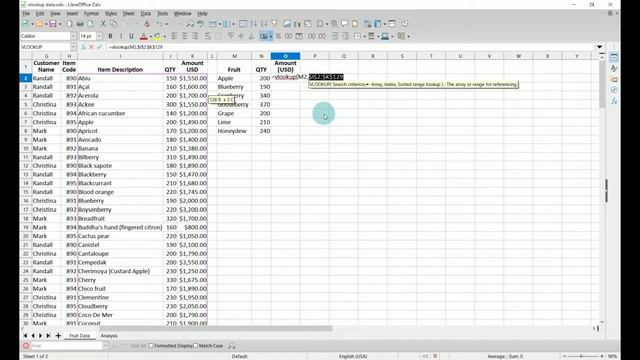Toggle the Formatted Display checkbox
Image resolution: width=640 pixels, height=360 pixels.
pyautogui.click(x=151, y=346)
